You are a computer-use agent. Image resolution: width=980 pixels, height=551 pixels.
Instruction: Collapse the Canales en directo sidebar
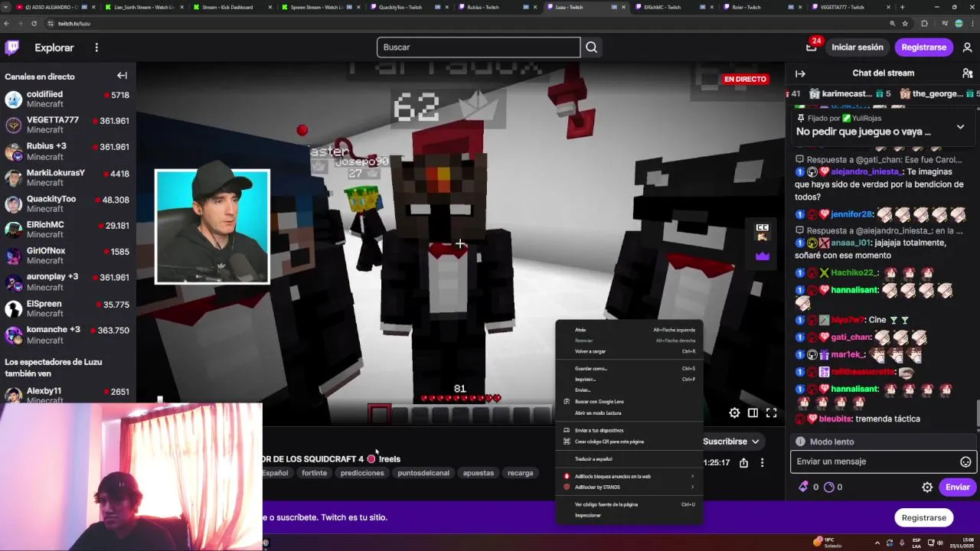(122, 76)
